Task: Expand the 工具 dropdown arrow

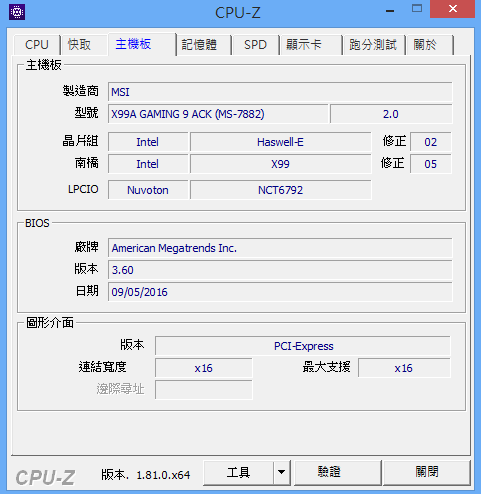Action: (x=282, y=472)
